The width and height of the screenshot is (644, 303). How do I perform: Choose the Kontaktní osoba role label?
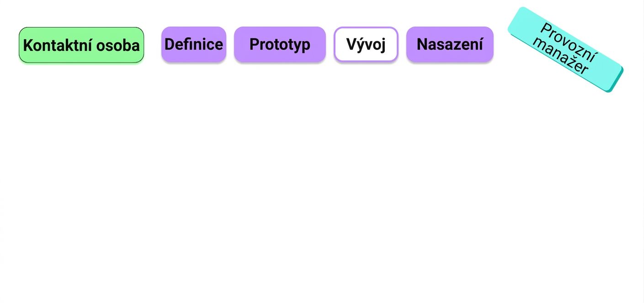point(81,45)
